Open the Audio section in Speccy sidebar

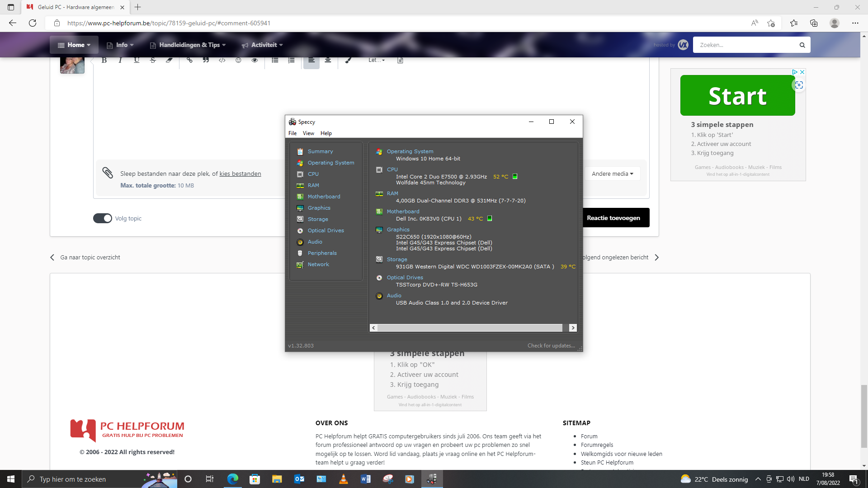(315, 242)
